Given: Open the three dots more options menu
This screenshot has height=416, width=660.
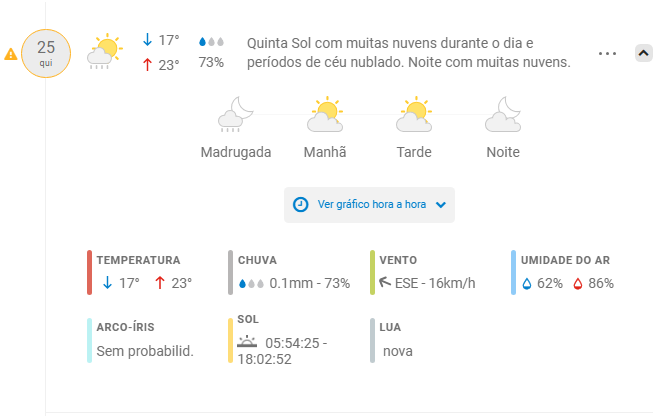Looking at the screenshot, I should (x=607, y=53).
